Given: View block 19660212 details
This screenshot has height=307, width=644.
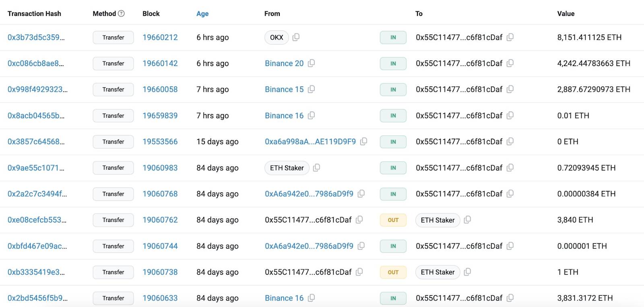Looking at the screenshot, I should (x=160, y=37).
